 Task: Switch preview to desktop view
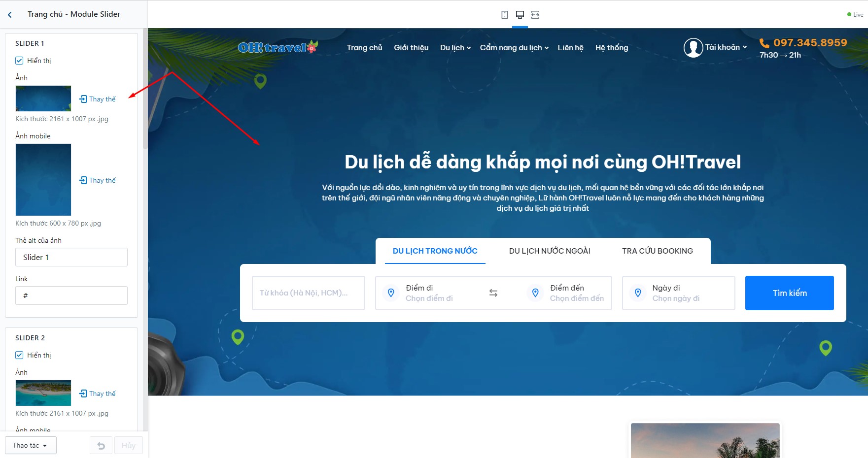click(x=520, y=15)
